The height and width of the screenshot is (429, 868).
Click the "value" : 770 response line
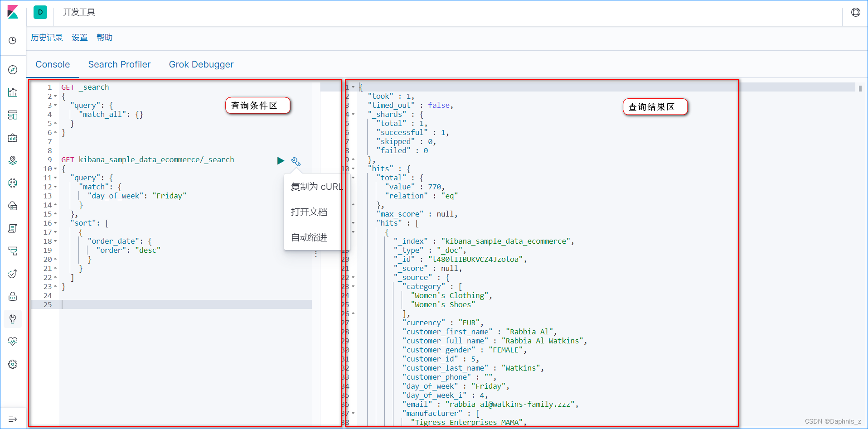415,187
